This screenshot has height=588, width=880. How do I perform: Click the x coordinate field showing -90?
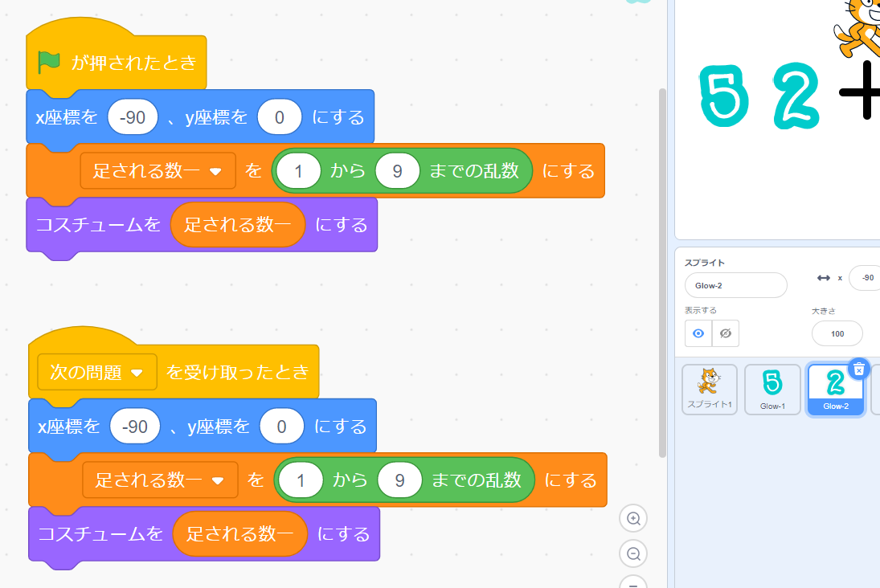pyautogui.click(x=870, y=277)
